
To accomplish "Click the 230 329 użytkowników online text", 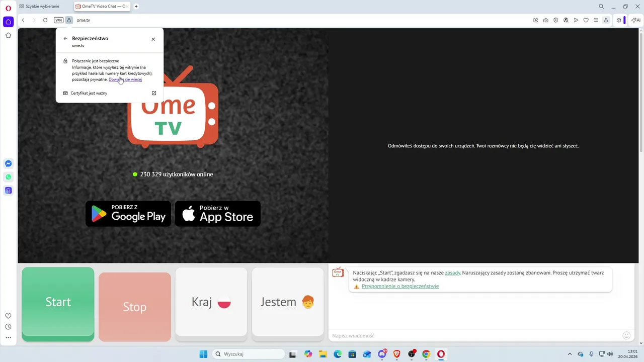I will pos(177,174).
